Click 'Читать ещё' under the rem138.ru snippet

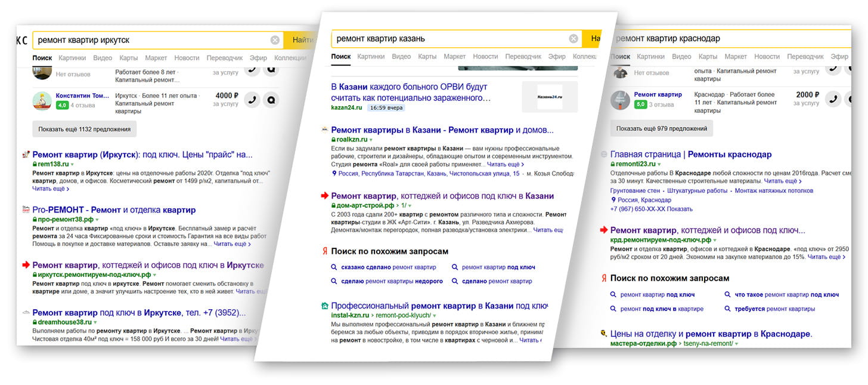point(51,189)
